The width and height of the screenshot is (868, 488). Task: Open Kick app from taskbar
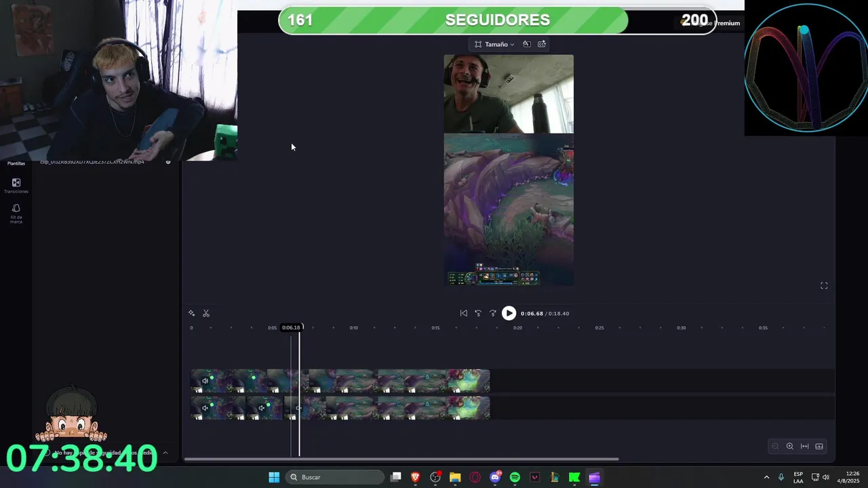point(574,477)
